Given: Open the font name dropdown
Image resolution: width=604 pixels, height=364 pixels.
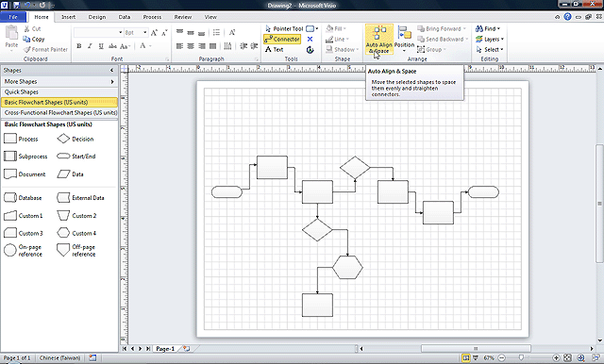Looking at the screenshot, I should click(x=120, y=33).
